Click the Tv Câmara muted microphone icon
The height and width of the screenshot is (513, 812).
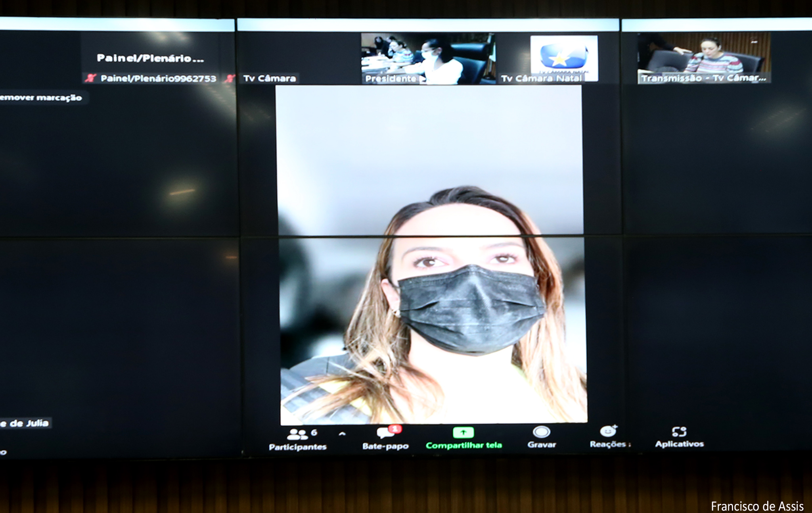230,78
